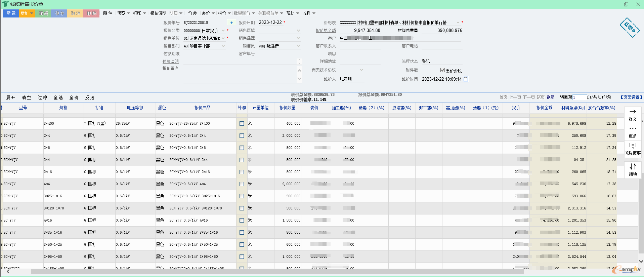This screenshot has width=644, height=277.
Task: Toggle the 表价含税 checkbox
Action: pos(442,70)
